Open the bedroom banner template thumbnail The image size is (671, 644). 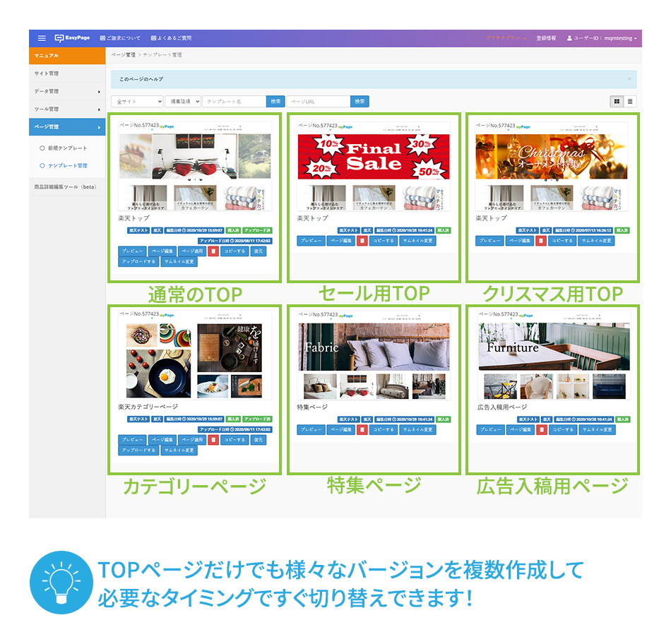click(x=195, y=167)
